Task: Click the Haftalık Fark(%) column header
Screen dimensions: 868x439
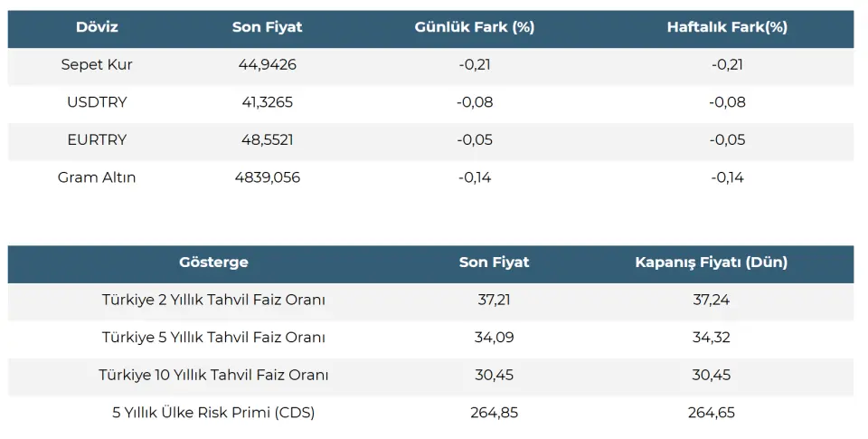Action: 727,27
